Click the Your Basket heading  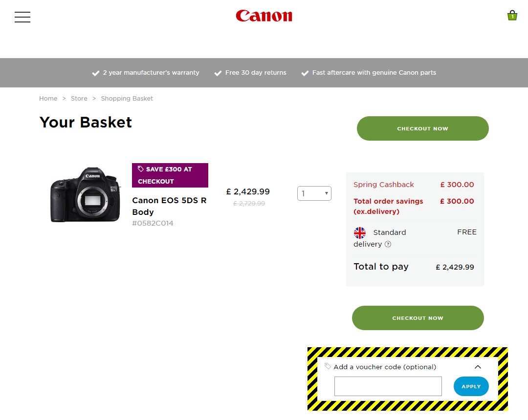86,122
